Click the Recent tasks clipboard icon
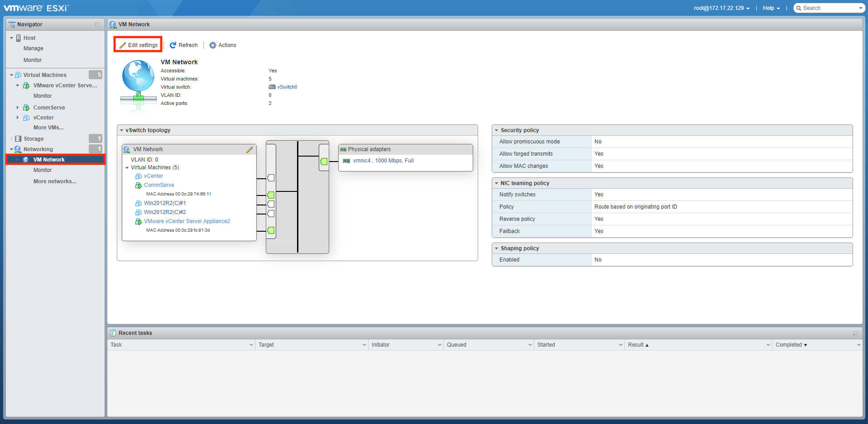This screenshot has height=424, width=868. (x=113, y=333)
